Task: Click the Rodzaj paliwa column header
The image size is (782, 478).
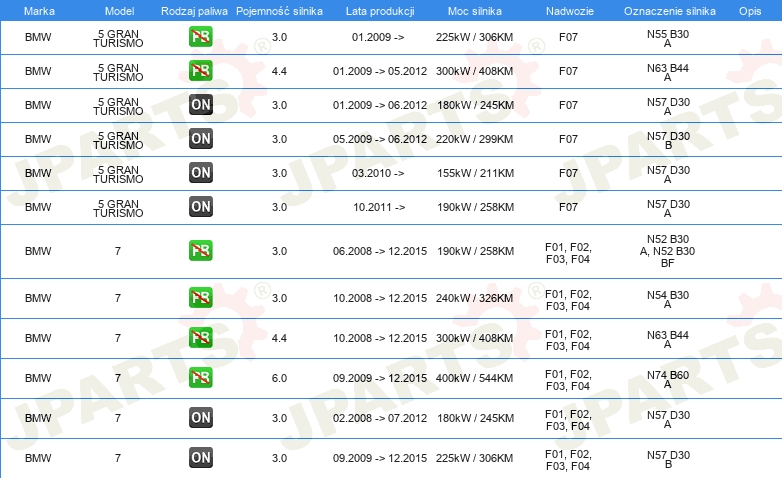Action: (194, 11)
